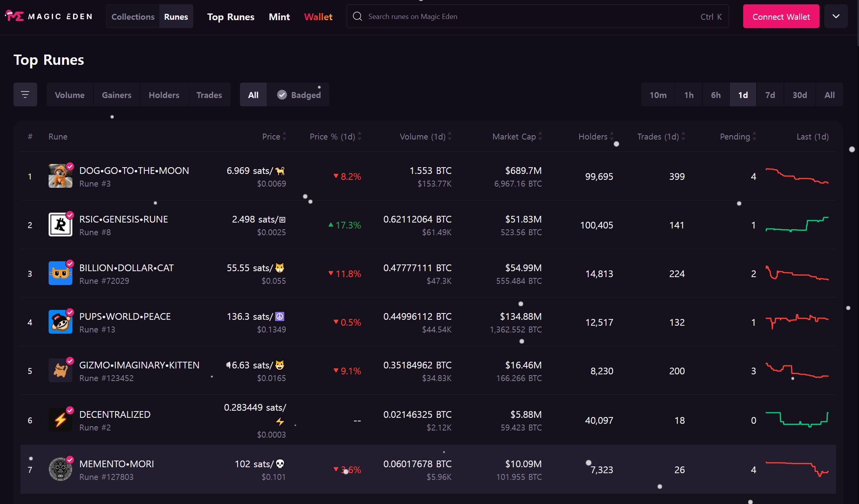Switch to Runes tab
The width and height of the screenshot is (859, 504).
176,17
